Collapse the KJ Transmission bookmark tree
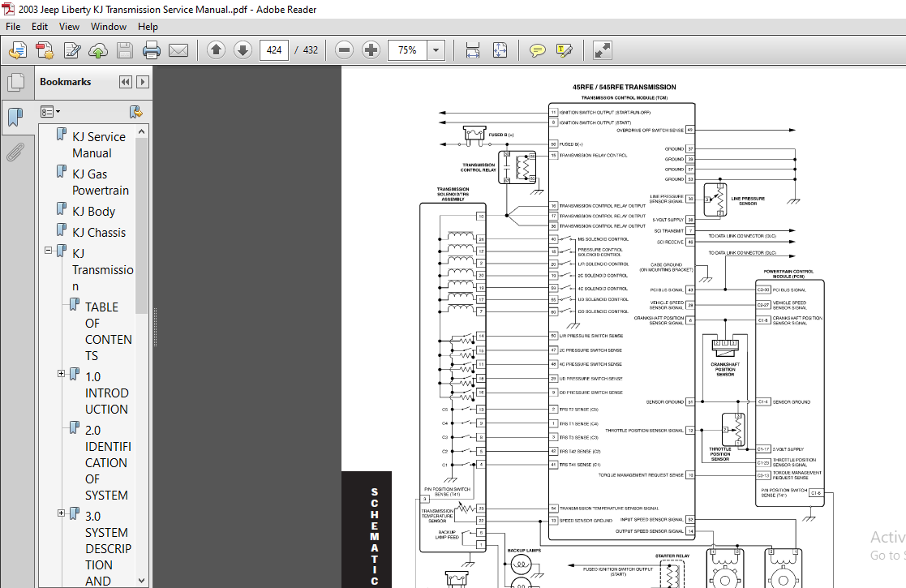Viewport: 906px width, 588px height. coord(49,250)
